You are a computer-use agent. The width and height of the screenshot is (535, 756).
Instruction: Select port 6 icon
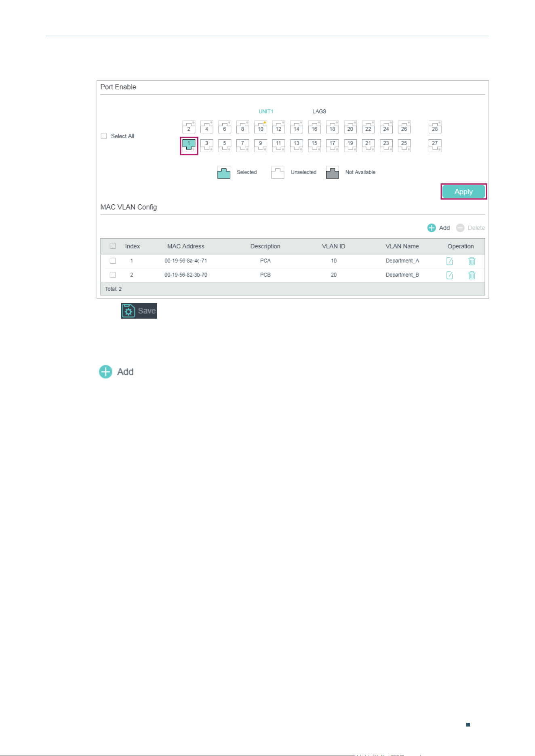pyautogui.click(x=225, y=127)
